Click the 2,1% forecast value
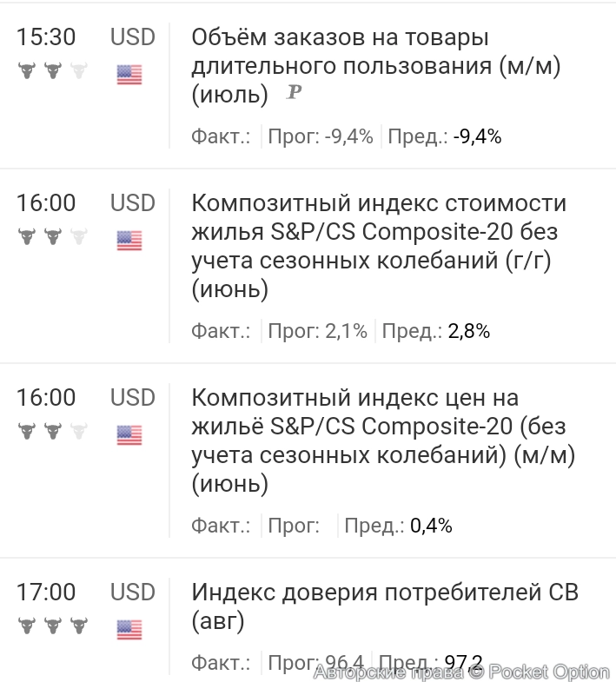616x682 pixels. tap(346, 331)
